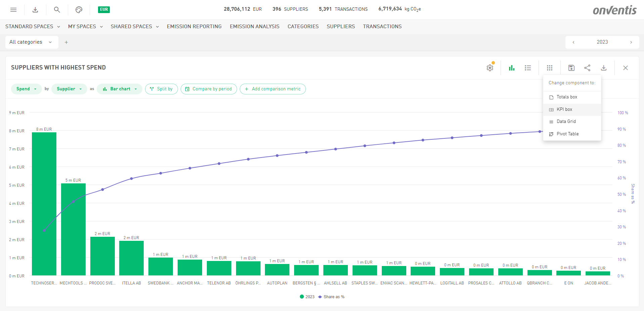Toggle the 2023 legend series

click(x=307, y=297)
